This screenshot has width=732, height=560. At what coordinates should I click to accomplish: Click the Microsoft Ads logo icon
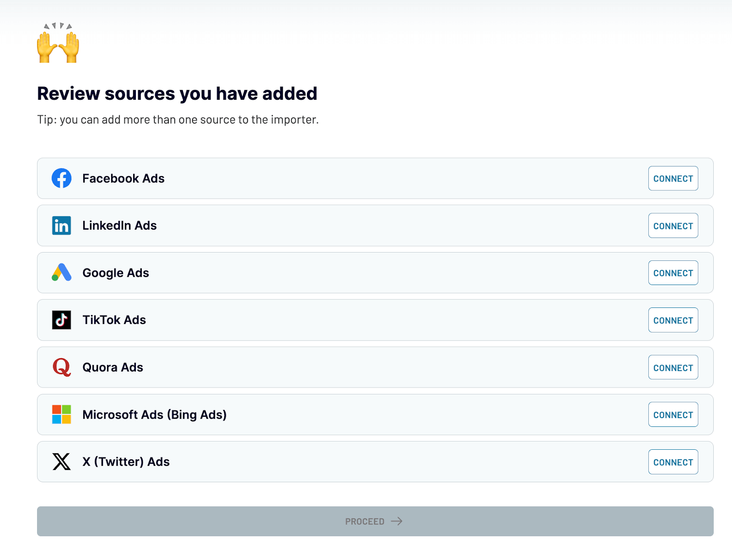point(61,415)
